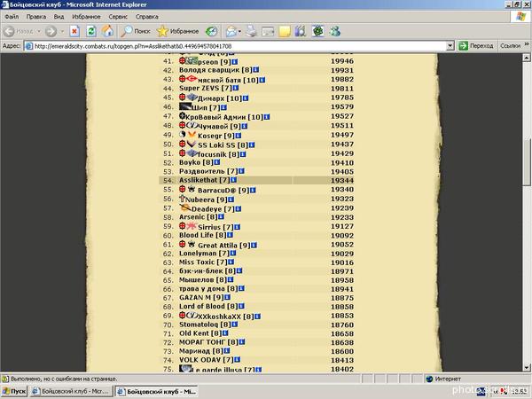Click the clan icon beside Sirrius [7]

pyautogui.click(x=192, y=226)
